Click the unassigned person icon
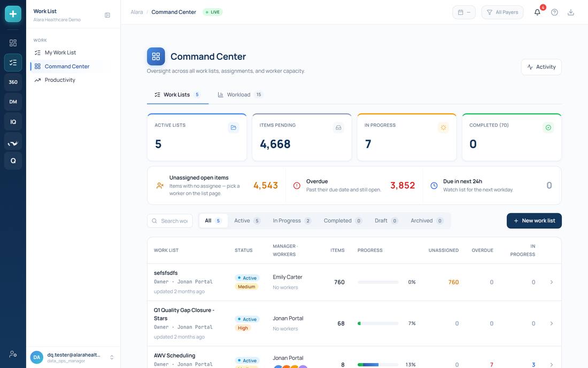Screen dimensions: 588x368 [160, 185]
